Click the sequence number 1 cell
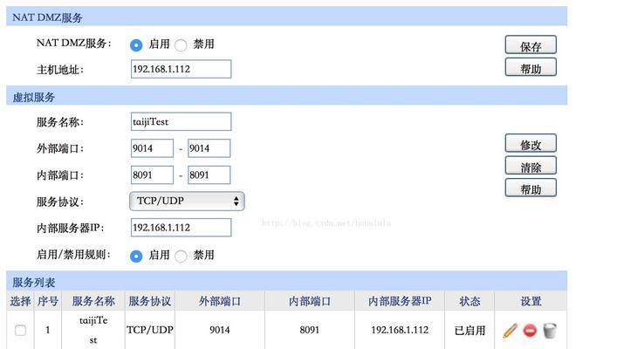 coord(48,330)
